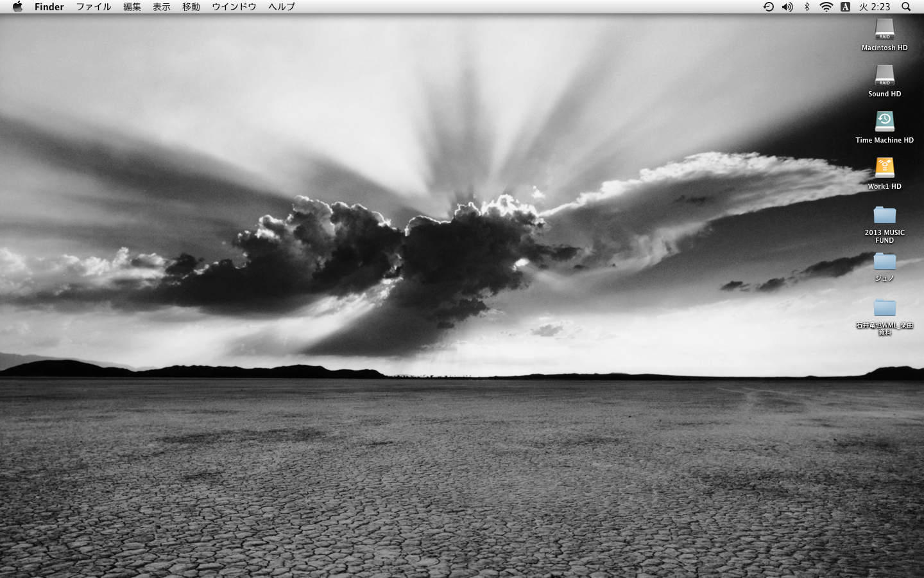Open the Apple menu
This screenshot has width=924, height=578.
click(17, 6)
